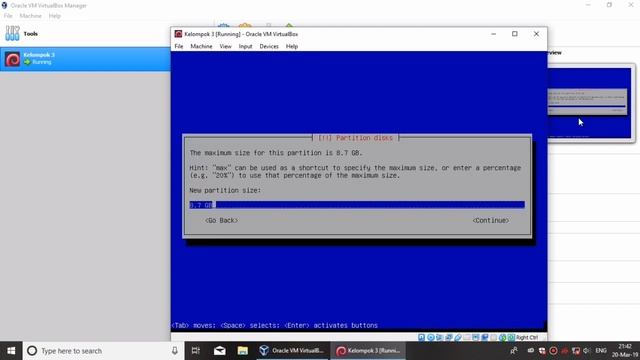Click the Debian swirl icon of Kelompok 3
Viewport: 640px width, 360px height.
coord(13,59)
